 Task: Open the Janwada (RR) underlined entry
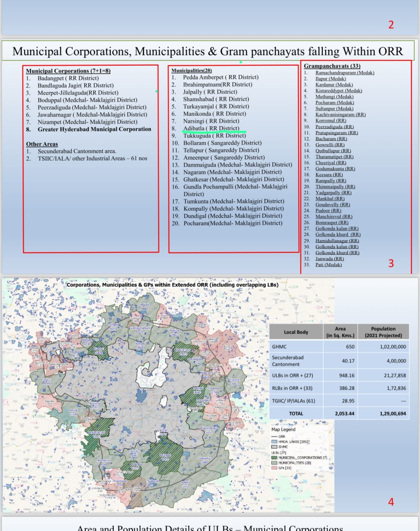pyautogui.click(x=329, y=259)
